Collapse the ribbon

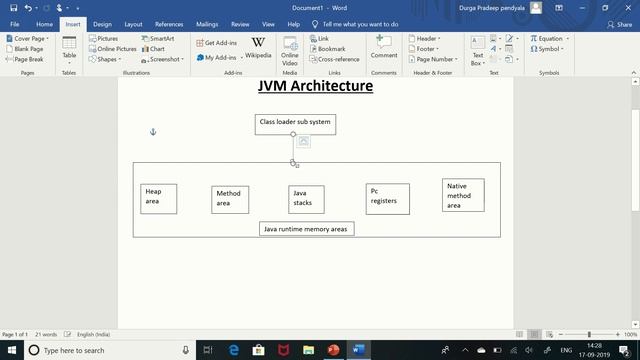coord(633,72)
